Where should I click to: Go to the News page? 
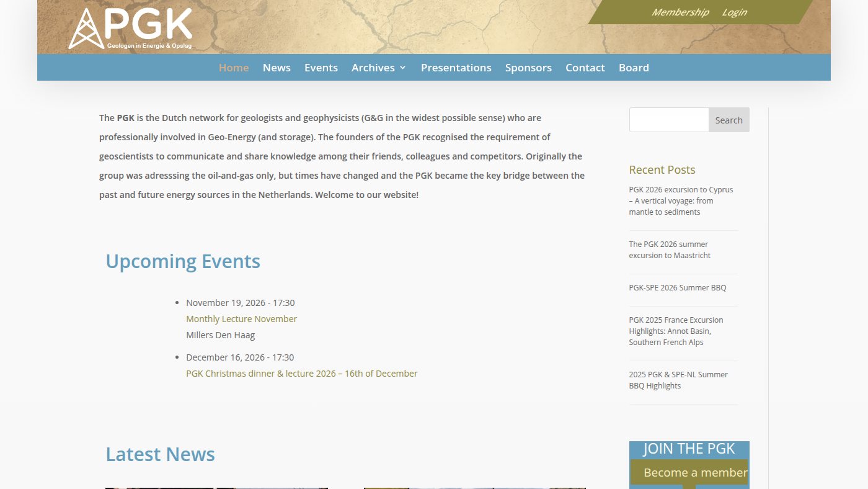(277, 68)
